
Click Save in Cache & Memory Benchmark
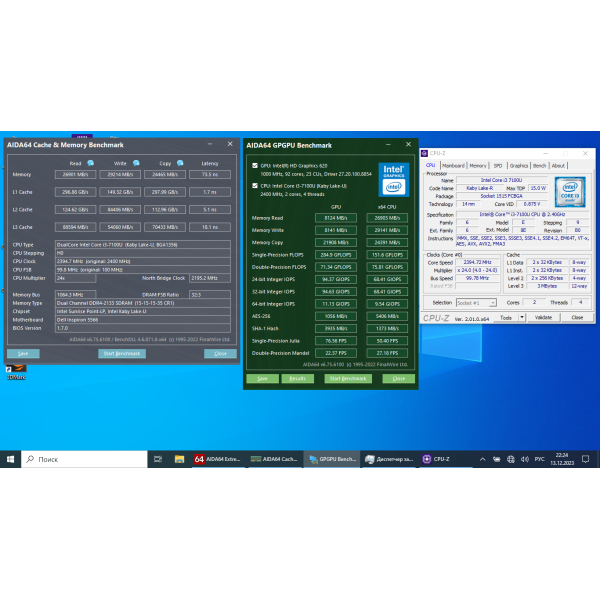pyautogui.click(x=23, y=354)
